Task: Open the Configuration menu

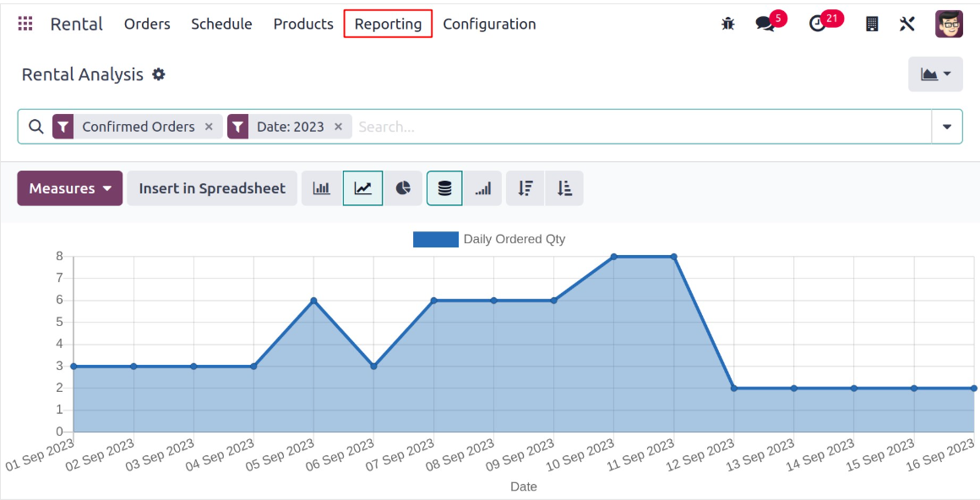Action: pyautogui.click(x=489, y=24)
